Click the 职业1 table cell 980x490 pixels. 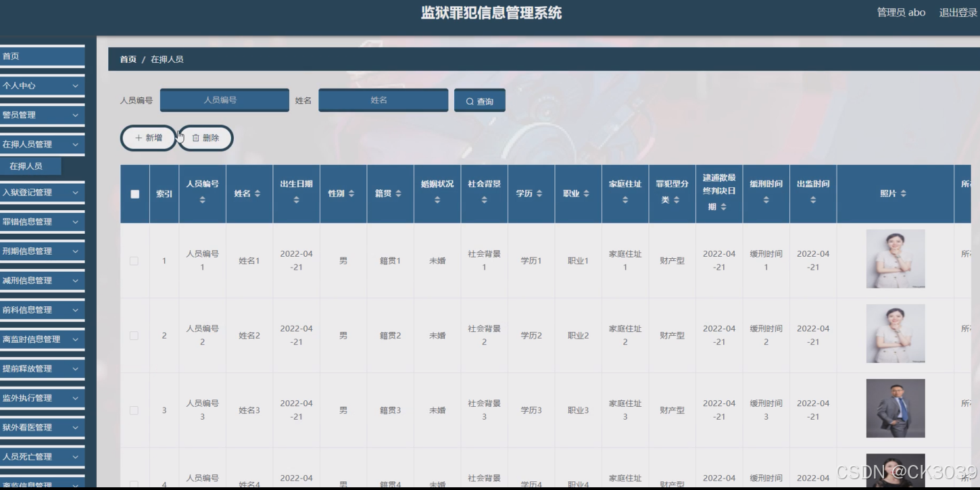(x=579, y=261)
